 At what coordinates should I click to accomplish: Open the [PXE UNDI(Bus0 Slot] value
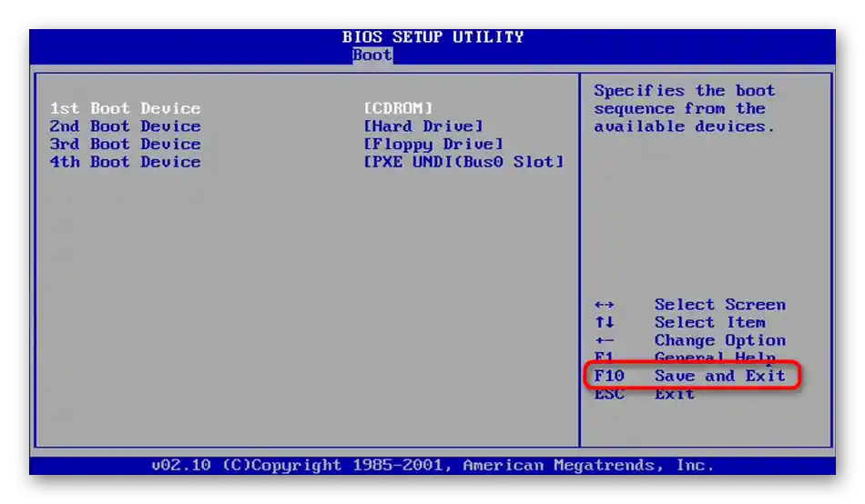[463, 162]
